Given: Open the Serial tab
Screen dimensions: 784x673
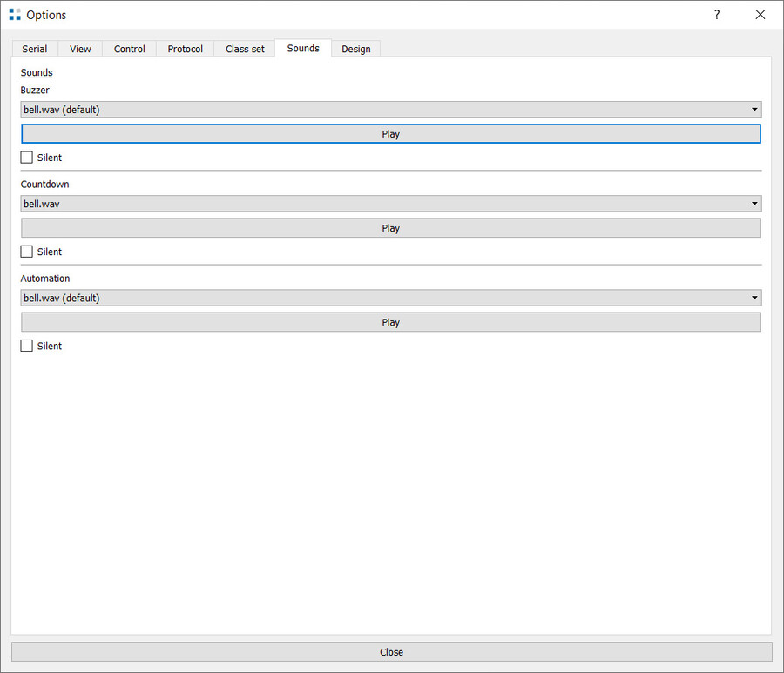Looking at the screenshot, I should tap(35, 49).
